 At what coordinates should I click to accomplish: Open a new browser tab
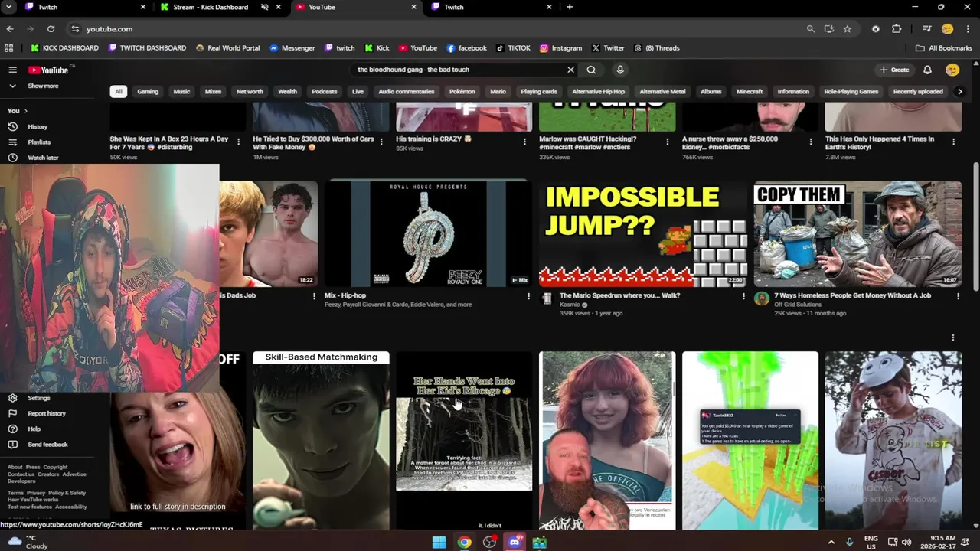[x=570, y=7]
